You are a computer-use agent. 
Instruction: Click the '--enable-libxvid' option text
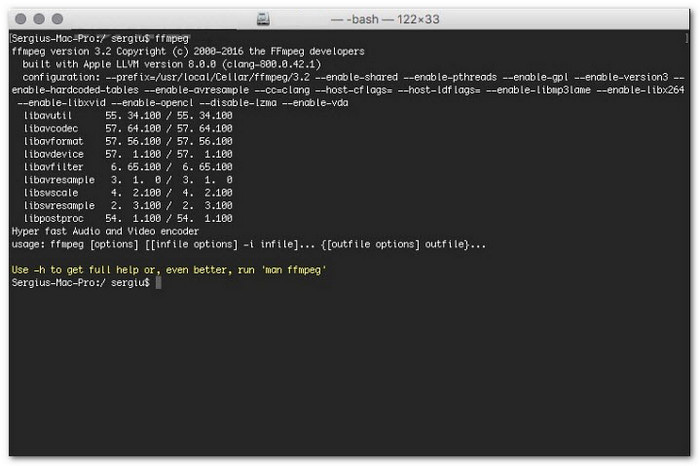(62, 103)
